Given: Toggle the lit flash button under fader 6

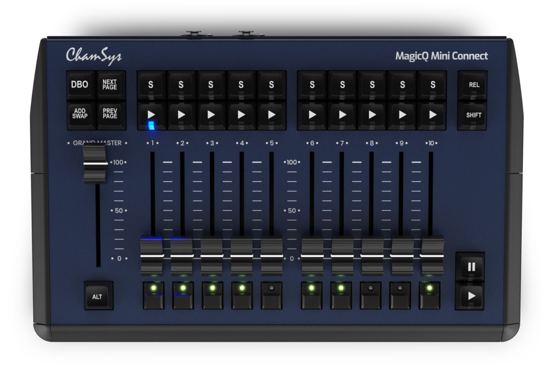Looking at the screenshot, I should click(312, 296).
